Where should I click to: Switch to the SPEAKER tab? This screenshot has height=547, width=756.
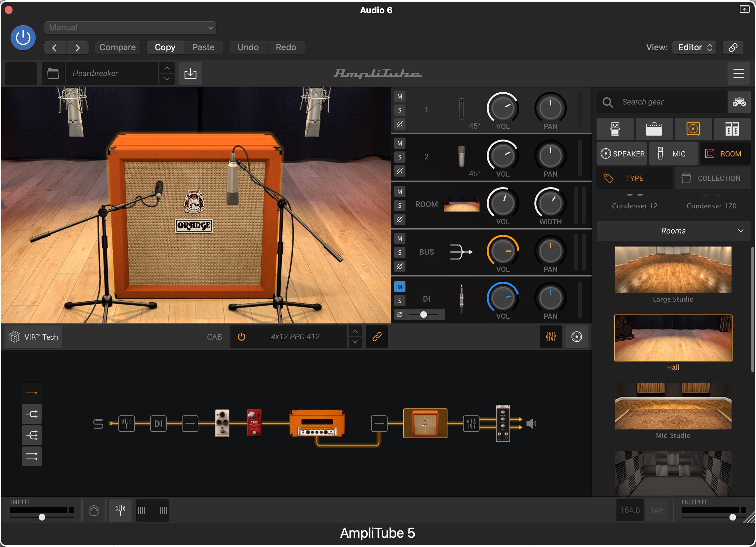[622, 154]
